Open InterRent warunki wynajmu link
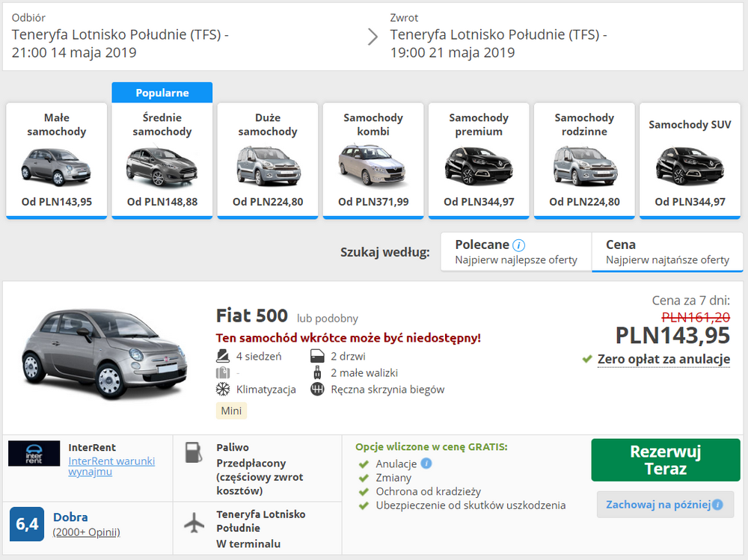The width and height of the screenshot is (748, 560). (x=111, y=466)
